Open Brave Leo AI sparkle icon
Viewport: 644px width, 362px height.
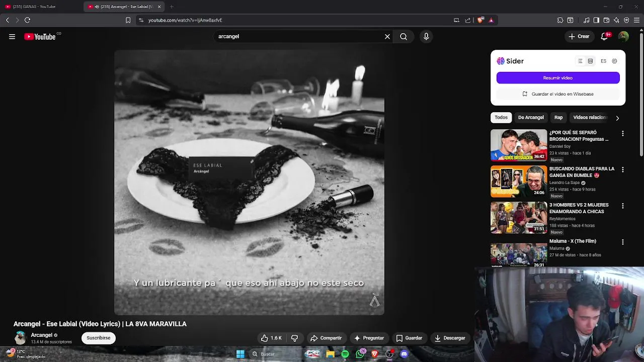pyautogui.click(x=616, y=20)
